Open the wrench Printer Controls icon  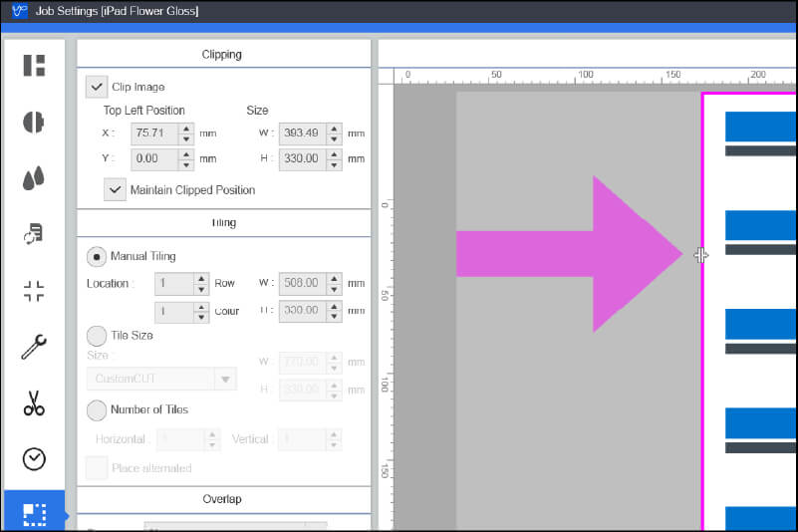34,347
